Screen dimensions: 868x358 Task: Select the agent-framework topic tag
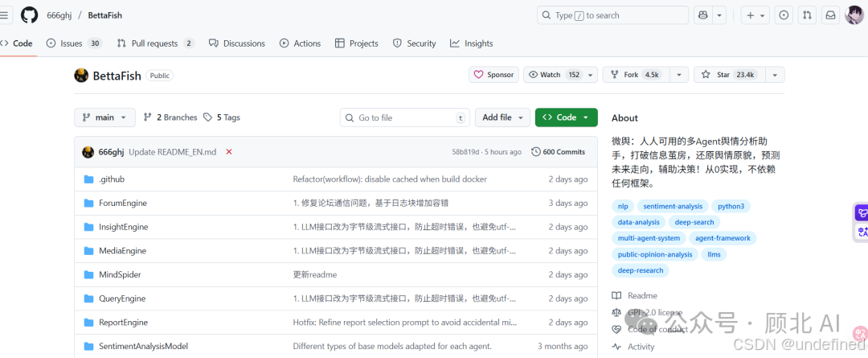(x=723, y=238)
